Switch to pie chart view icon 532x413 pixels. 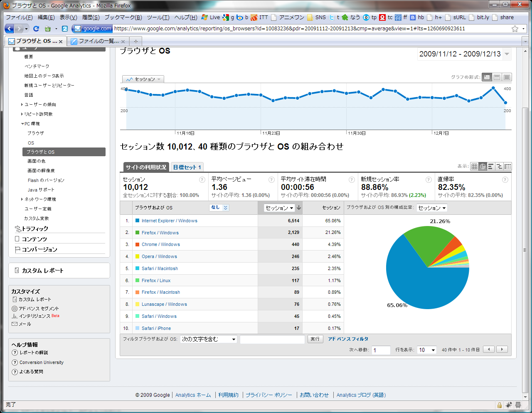click(483, 167)
